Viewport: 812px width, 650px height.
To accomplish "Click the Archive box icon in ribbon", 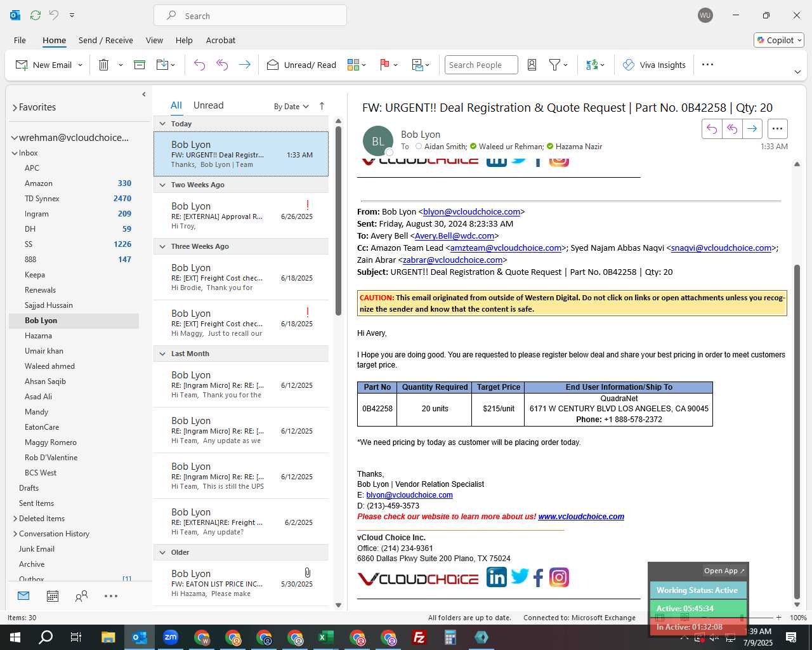I will coord(140,65).
